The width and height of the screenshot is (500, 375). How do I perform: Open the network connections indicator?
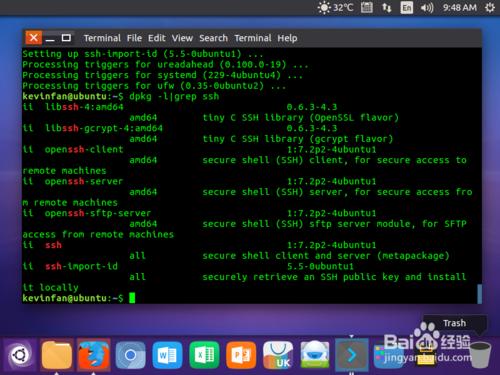(387, 7)
